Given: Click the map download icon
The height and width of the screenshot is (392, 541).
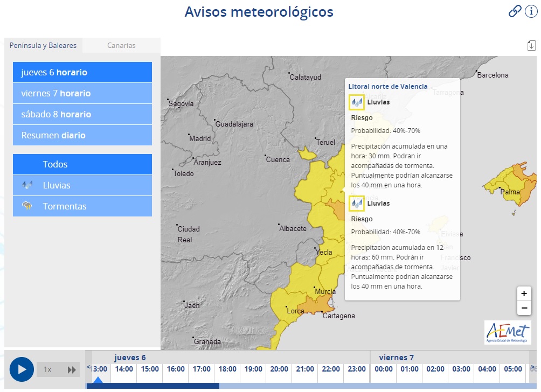Looking at the screenshot, I should (531, 46).
